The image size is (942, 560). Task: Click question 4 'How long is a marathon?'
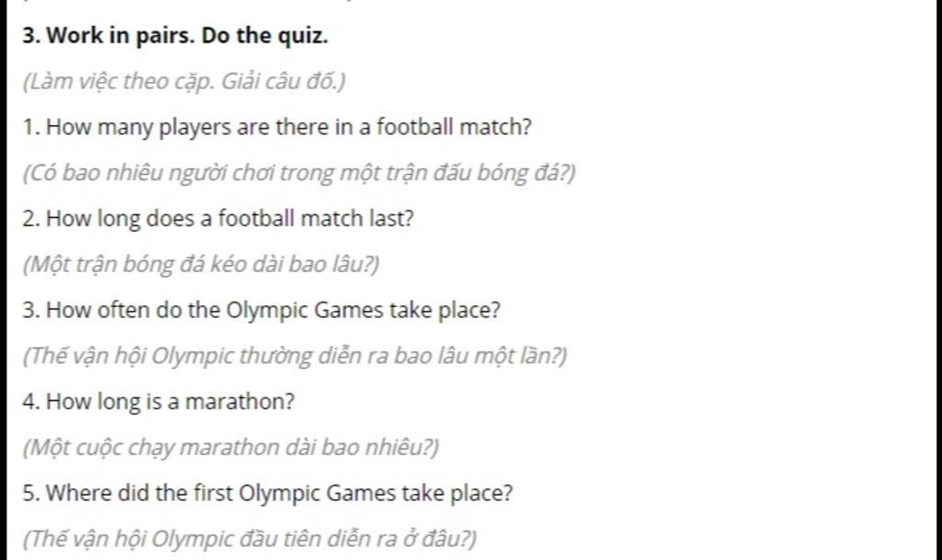158,402
